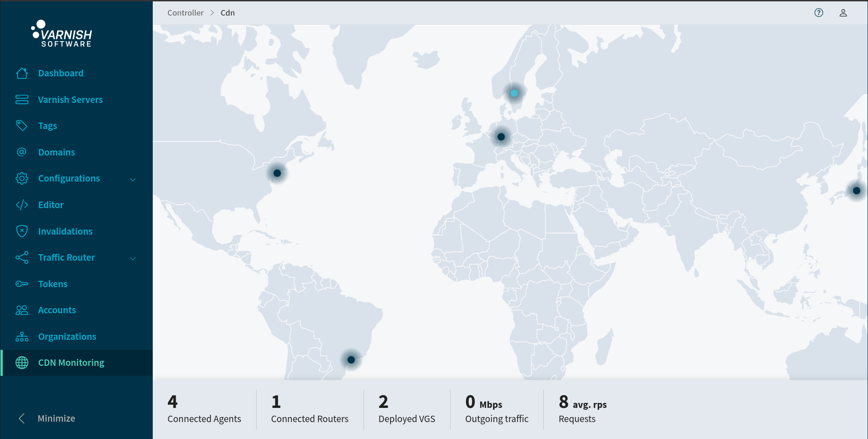The image size is (868, 439).
Task: Select Cdn in the breadcrumb
Action: point(227,12)
